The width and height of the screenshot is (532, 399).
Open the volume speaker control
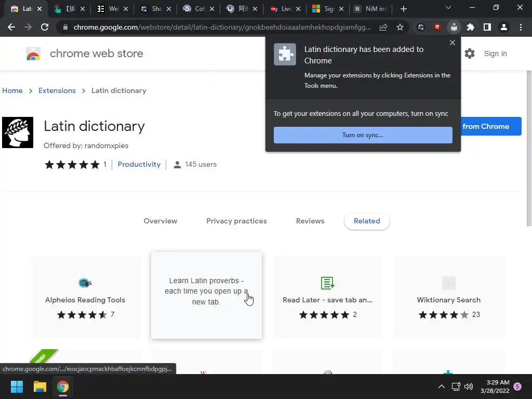pos(469,387)
